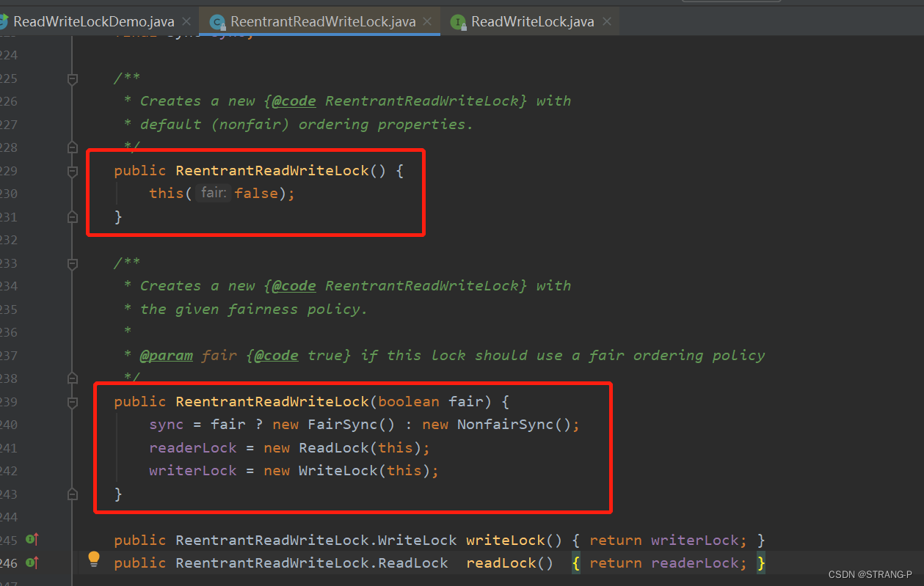Open the ReadWriteLock.java tab
Image resolution: width=924 pixels, height=586 pixels.
coord(532,21)
